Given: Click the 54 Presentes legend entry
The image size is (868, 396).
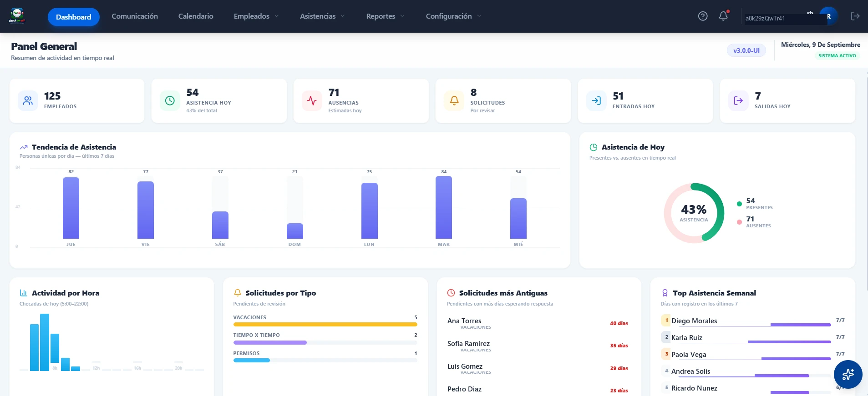Looking at the screenshot, I should pyautogui.click(x=755, y=204).
